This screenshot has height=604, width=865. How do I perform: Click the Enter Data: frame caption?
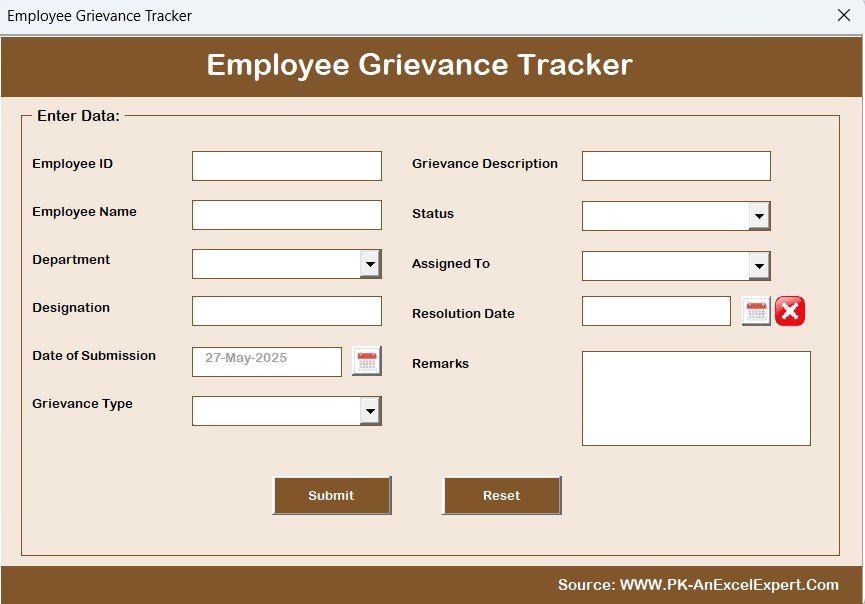click(x=78, y=116)
